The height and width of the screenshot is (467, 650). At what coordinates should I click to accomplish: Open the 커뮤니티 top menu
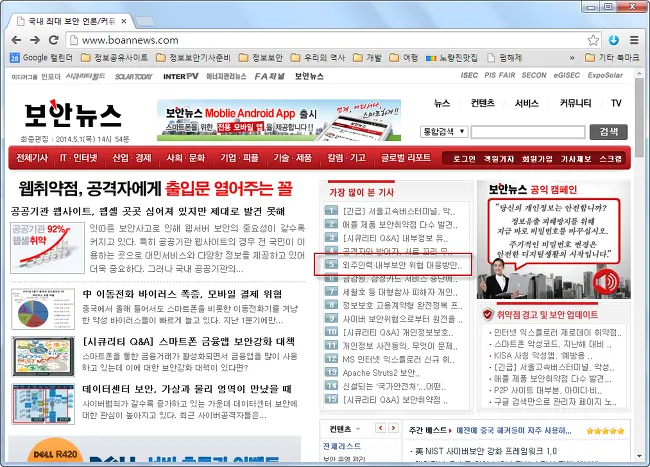575,103
